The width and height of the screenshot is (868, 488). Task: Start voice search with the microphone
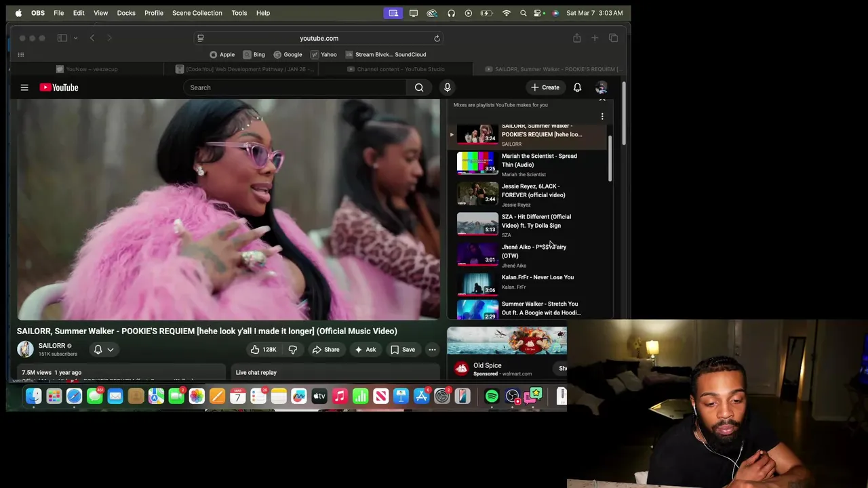pyautogui.click(x=447, y=87)
